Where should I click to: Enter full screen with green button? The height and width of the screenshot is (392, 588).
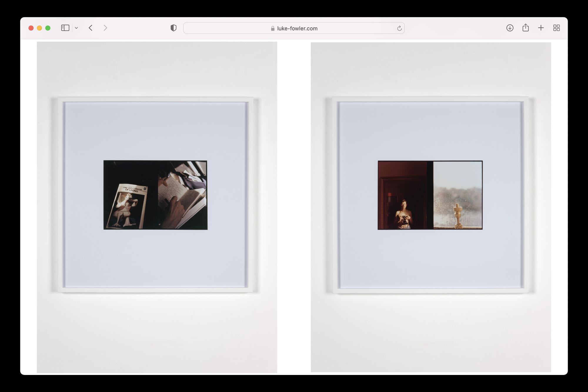(48, 28)
